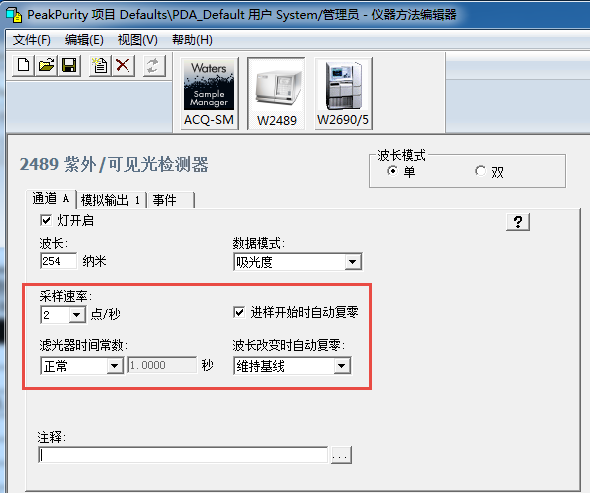Click the ellipsis button beside 注释 field
This screenshot has height=493, width=590.
(x=341, y=455)
